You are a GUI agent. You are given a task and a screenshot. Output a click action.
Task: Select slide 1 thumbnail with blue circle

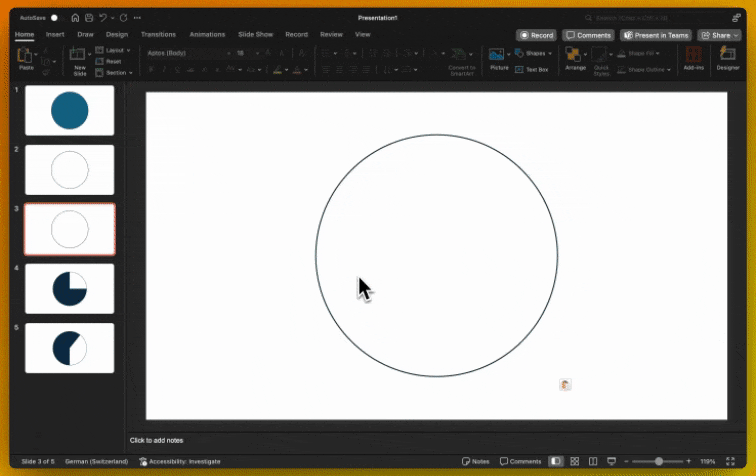[x=69, y=110]
